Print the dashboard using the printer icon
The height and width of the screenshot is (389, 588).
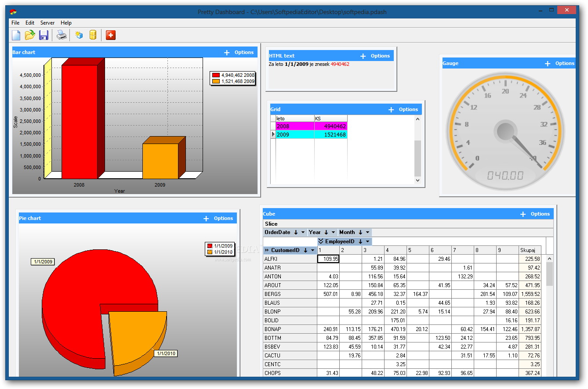62,35
